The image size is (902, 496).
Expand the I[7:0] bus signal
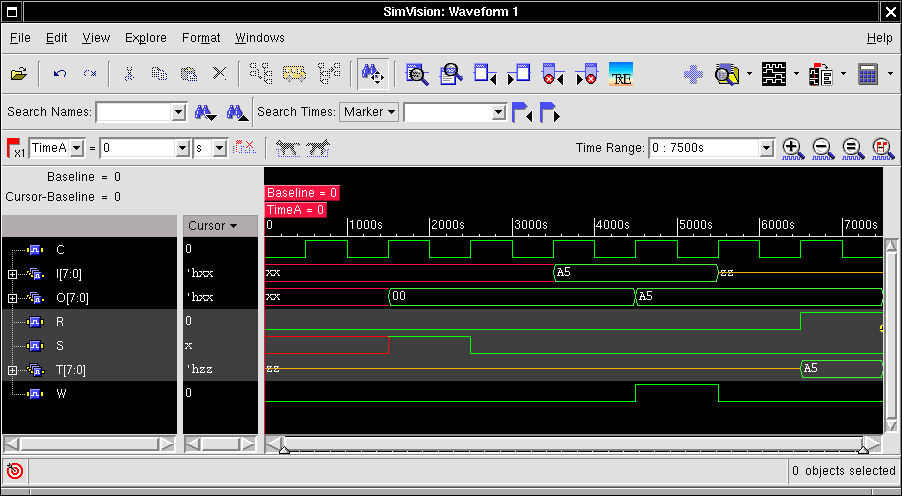[12, 274]
